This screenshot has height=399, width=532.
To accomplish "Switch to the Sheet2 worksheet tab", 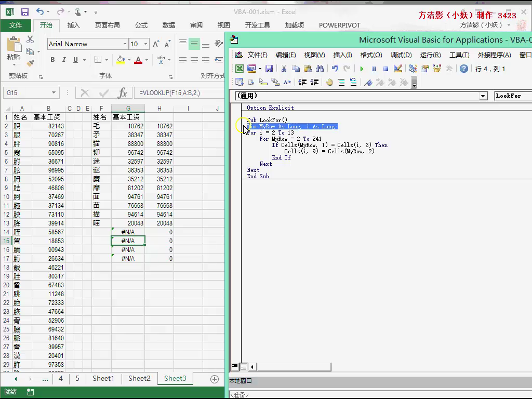I will 139,378.
